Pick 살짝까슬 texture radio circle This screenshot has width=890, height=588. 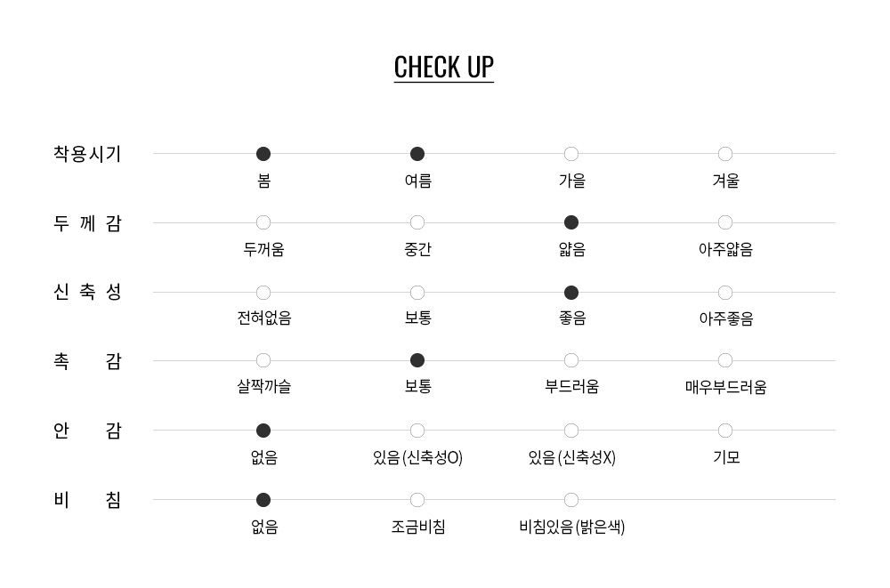[263, 360]
